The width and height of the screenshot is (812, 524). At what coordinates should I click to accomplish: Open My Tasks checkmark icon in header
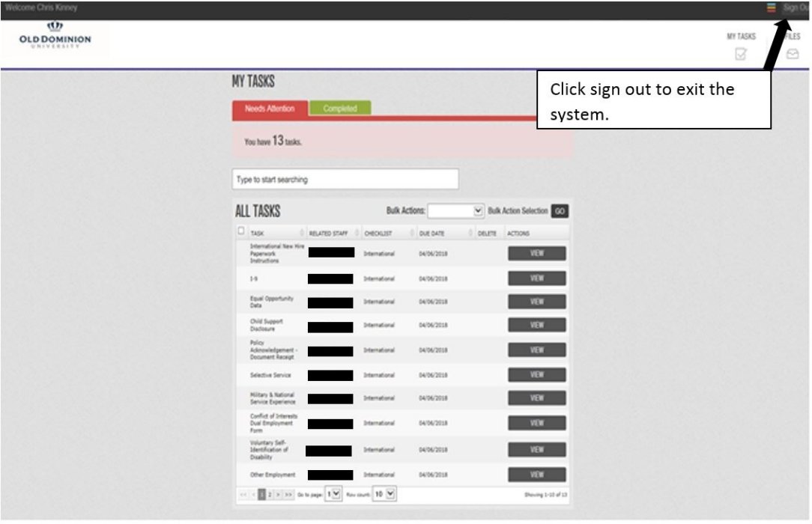click(x=741, y=54)
